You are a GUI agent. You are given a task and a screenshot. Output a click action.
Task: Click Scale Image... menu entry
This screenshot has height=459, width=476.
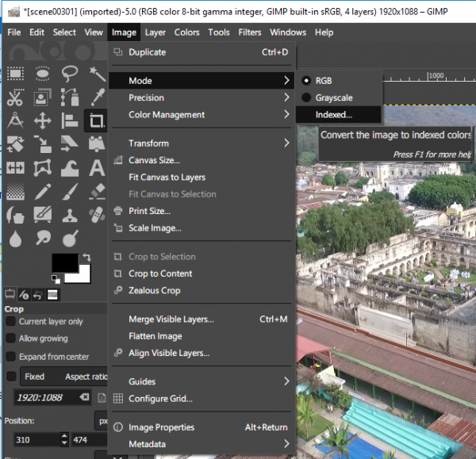[x=155, y=228]
